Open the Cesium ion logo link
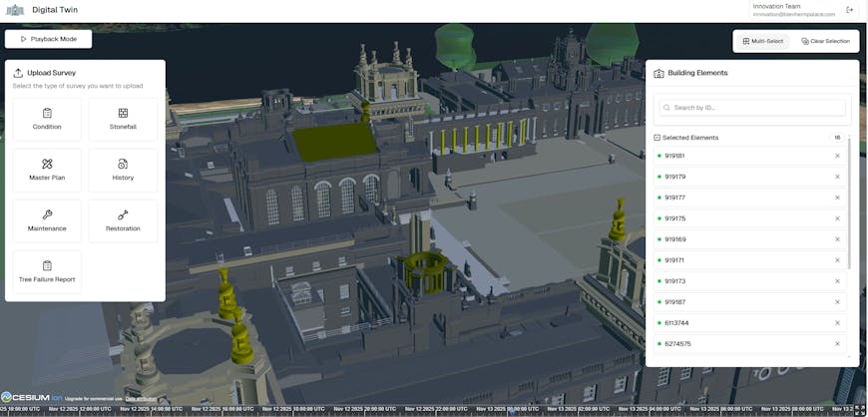This screenshot has height=417, width=868. pos(32,397)
